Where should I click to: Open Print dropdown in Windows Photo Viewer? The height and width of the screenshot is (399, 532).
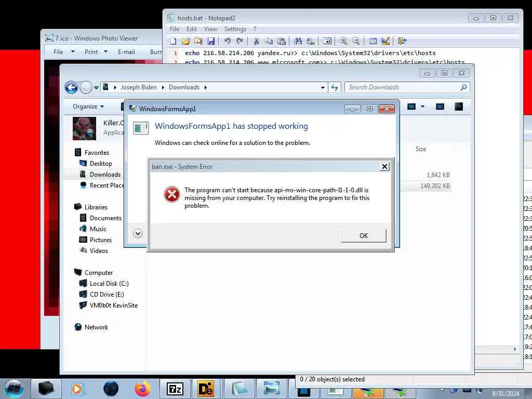[x=96, y=52]
